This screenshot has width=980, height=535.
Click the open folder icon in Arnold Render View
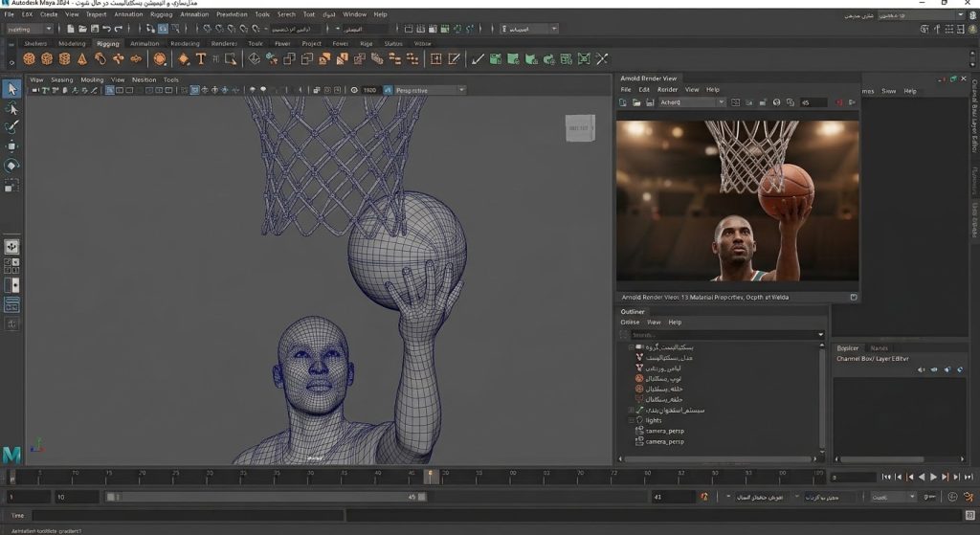(x=636, y=101)
